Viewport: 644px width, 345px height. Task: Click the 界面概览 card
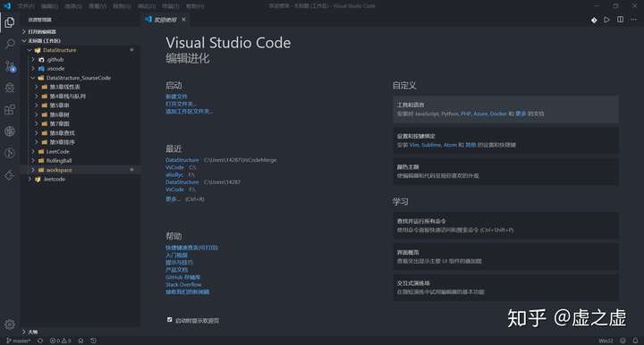click(x=506, y=257)
